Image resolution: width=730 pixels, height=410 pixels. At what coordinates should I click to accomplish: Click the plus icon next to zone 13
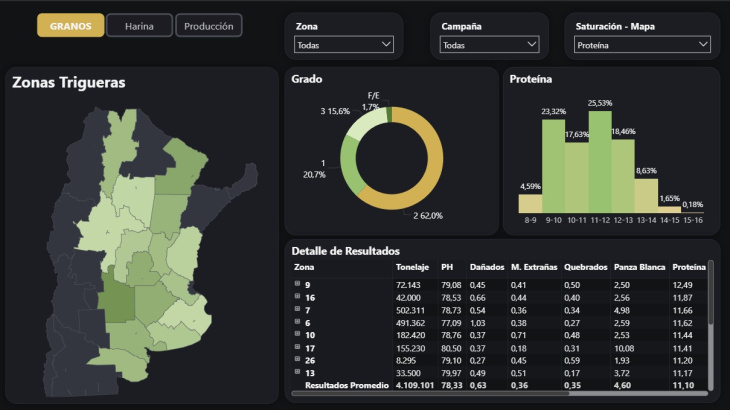(x=297, y=371)
